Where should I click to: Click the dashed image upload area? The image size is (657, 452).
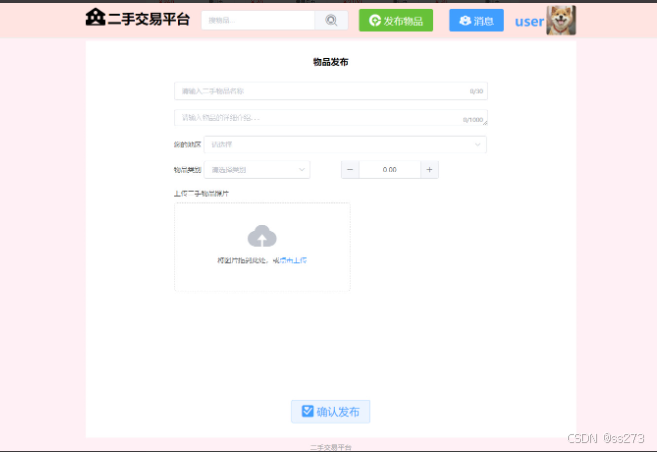point(262,247)
